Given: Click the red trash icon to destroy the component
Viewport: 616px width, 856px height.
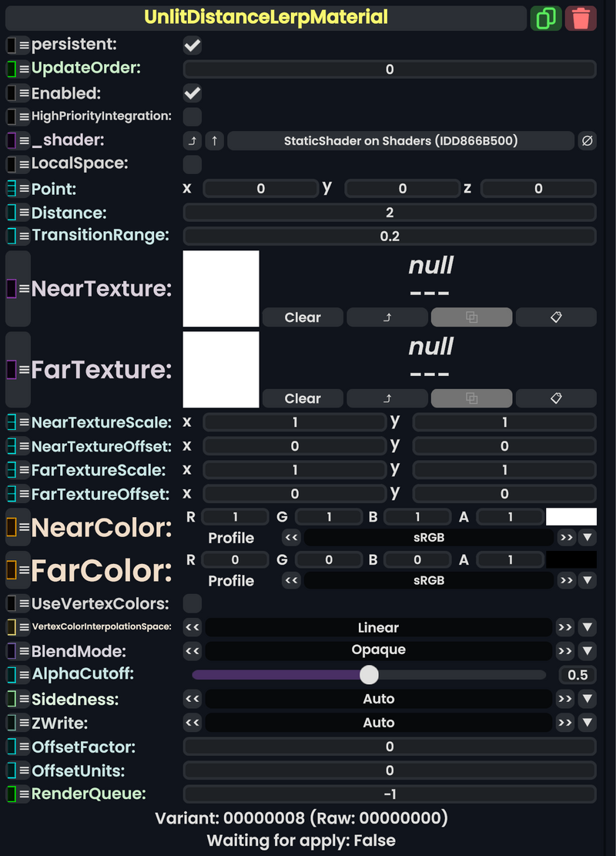Looking at the screenshot, I should [581, 18].
